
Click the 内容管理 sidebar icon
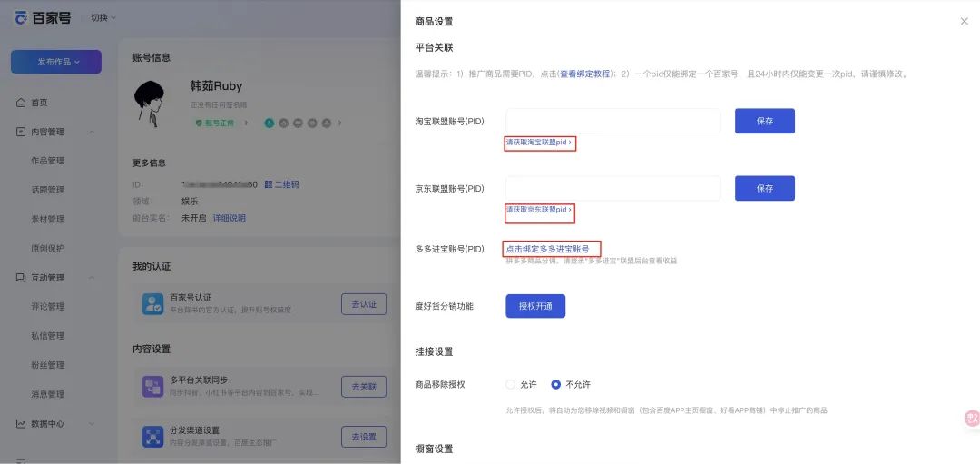click(21, 132)
